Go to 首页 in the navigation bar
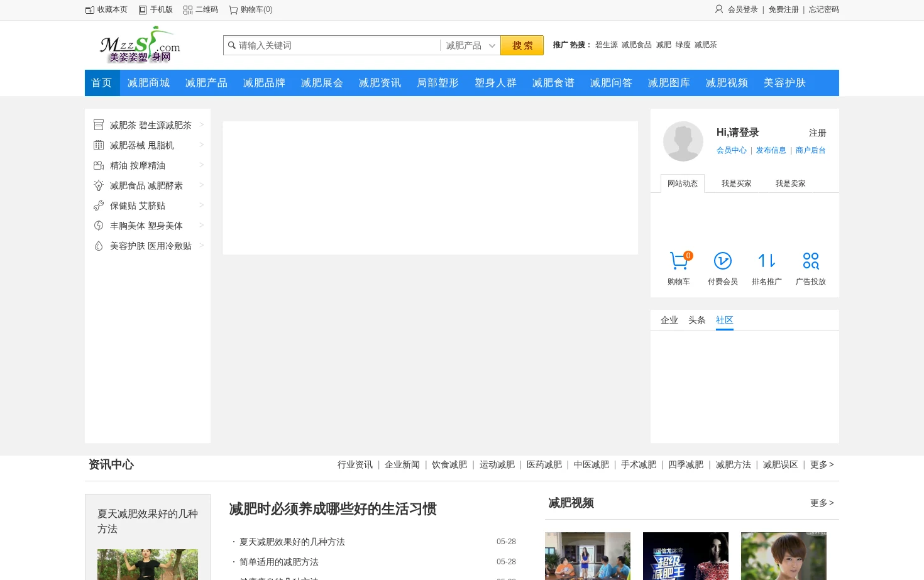 point(102,83)
